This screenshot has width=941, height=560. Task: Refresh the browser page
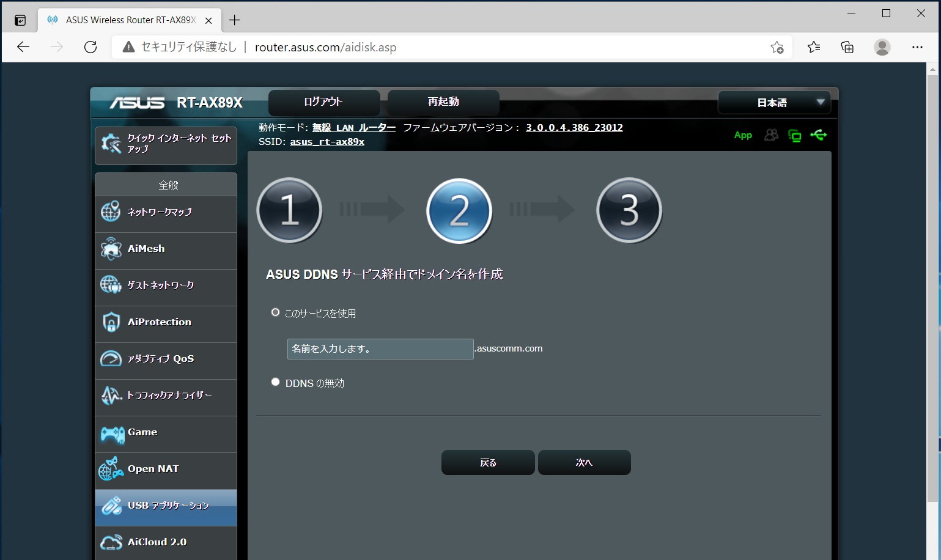(90, 47)
